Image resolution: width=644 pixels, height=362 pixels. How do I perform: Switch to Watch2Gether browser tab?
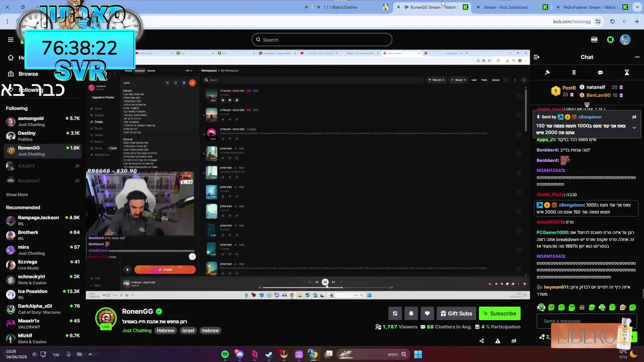pos(352,7)
